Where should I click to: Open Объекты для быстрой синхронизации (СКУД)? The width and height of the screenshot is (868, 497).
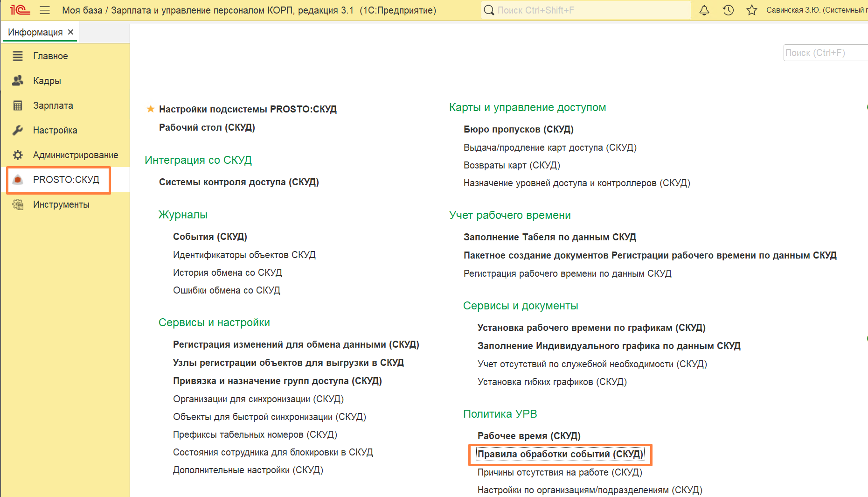coord(270,417)
